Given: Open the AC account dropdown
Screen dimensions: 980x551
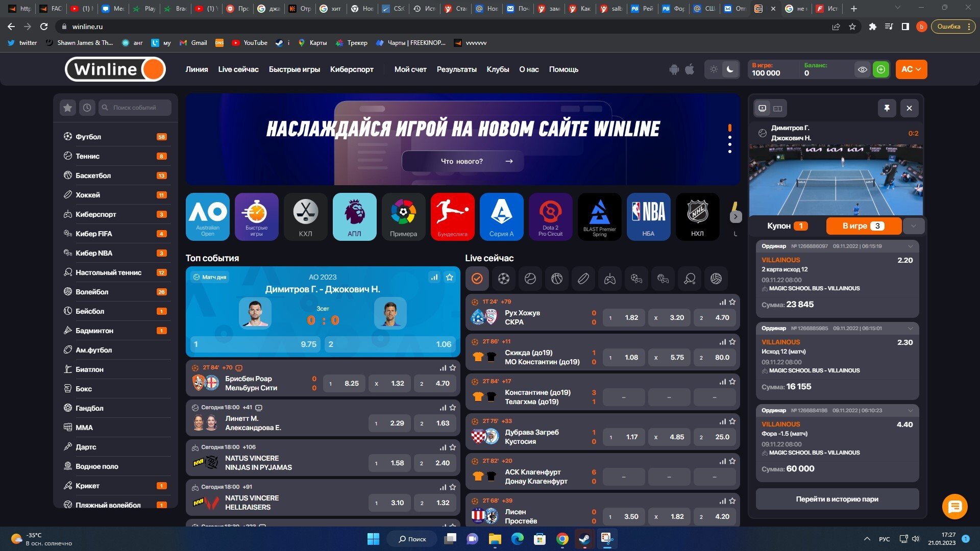Looking at the screenshot, I should (x=911, y=69).
